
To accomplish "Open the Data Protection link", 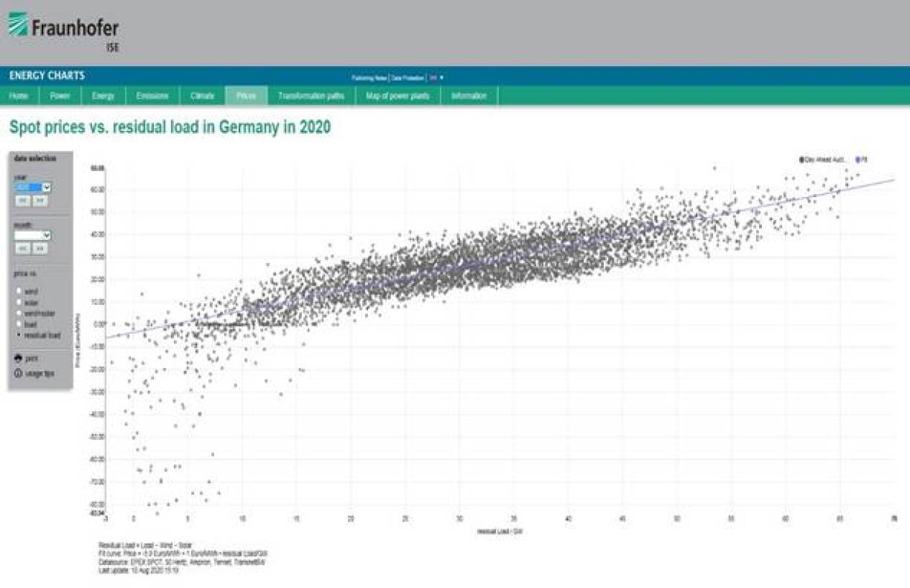I will pyautogui.click(x=408, y=77).
